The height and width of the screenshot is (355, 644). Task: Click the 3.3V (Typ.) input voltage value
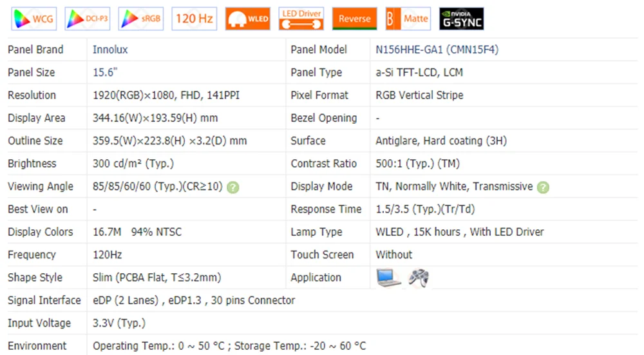119,323
